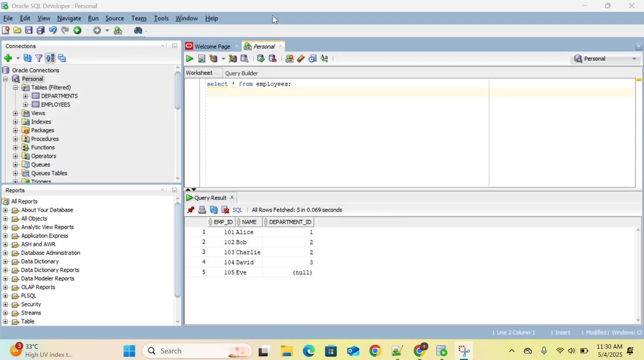The width and height of the screenshot is (644, 360).
Task: Click the SQL Tuning Advisor icon
Action: pos(244,58)
